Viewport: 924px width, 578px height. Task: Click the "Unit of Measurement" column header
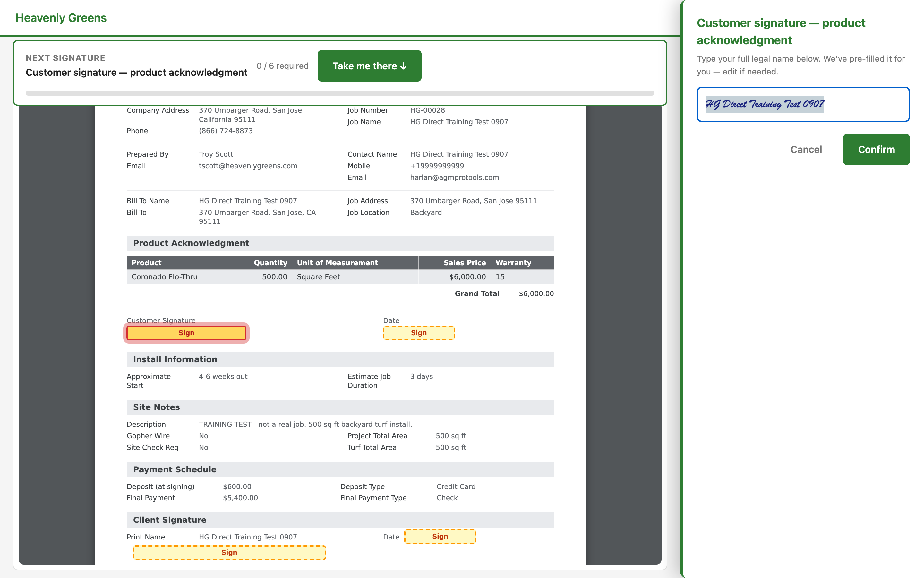338,263
